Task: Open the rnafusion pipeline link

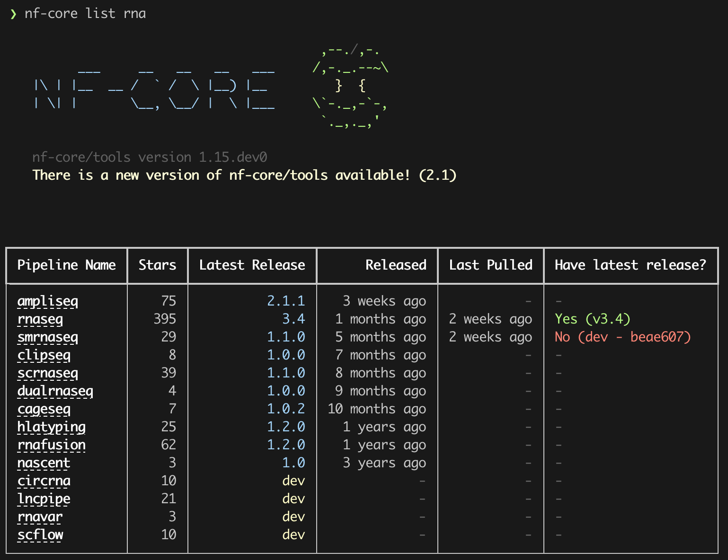Action: 51,445
